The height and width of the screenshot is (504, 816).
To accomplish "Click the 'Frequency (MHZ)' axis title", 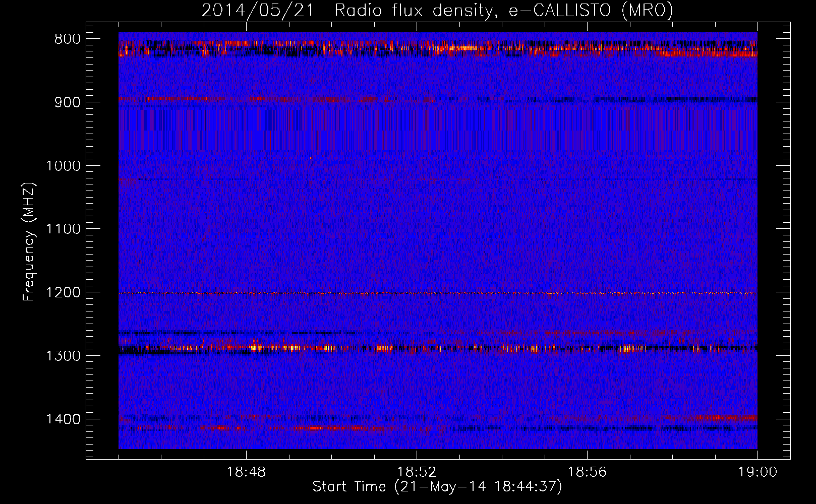I will [x=30, y=241].
